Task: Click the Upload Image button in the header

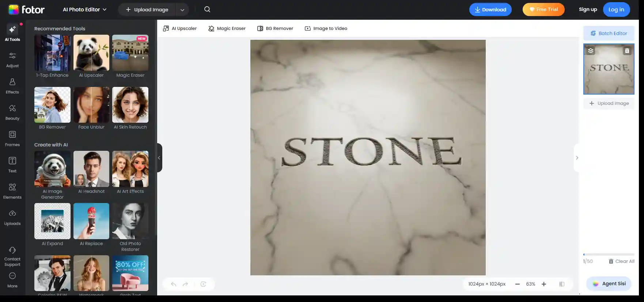Action: coord(147,10)
